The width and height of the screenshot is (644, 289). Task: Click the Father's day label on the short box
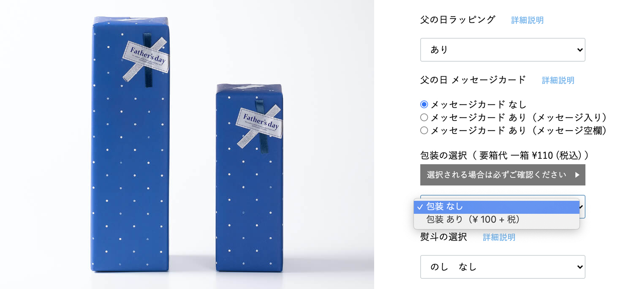coord(260,123)
